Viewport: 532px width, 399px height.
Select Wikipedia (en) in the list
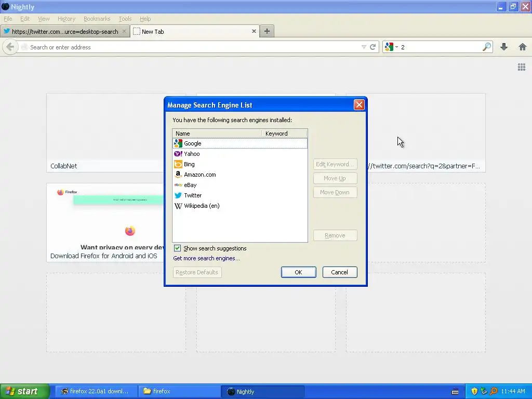point(240,206)
